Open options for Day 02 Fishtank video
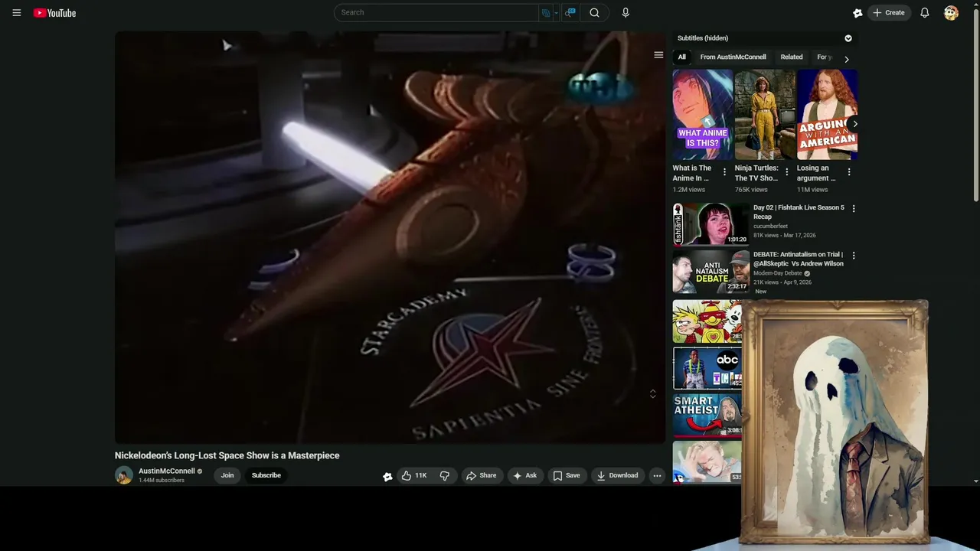 (x=854, y=208)
